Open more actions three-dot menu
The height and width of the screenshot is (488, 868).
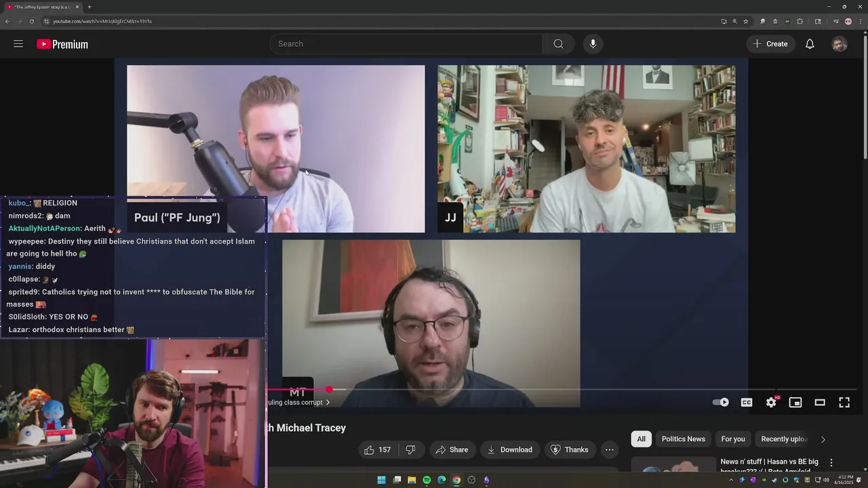[x=609, y=450]
